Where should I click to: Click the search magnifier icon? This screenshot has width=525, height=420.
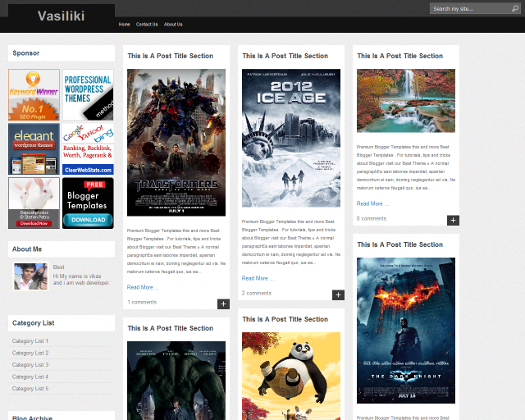pyautogui.click(x=515, y=9)
